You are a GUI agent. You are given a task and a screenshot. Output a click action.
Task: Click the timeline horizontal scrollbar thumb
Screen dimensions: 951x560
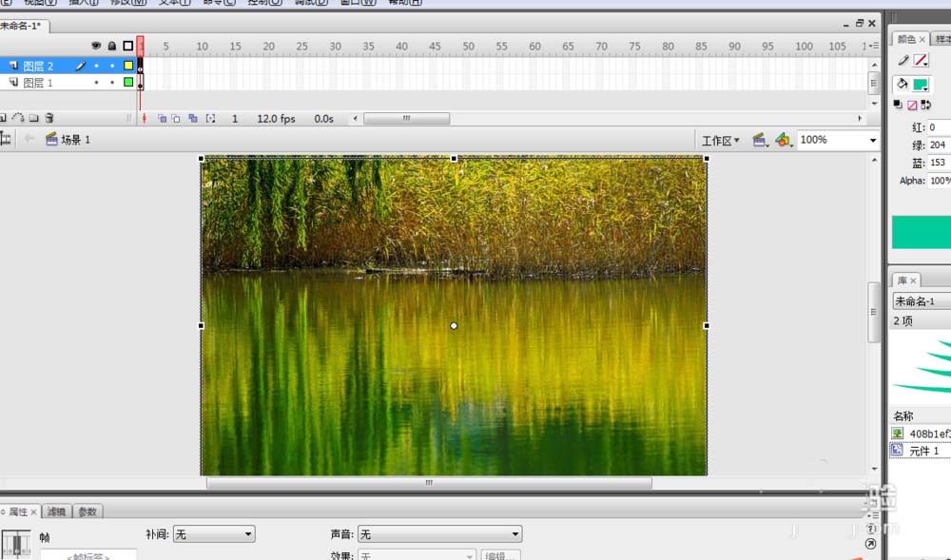(406, 118)
